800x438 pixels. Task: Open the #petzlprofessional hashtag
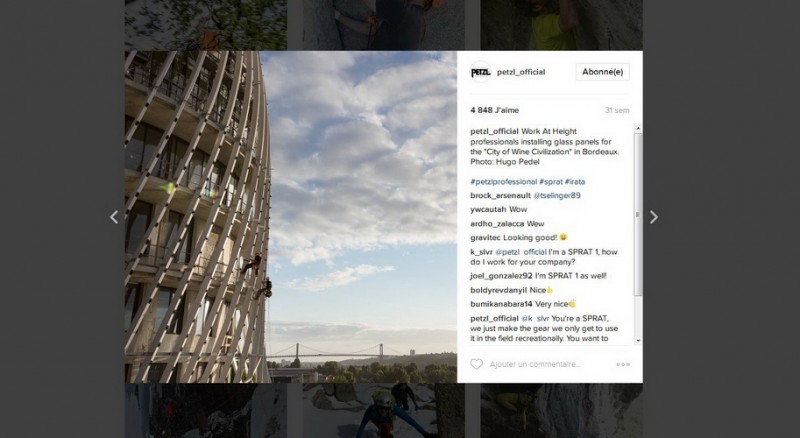click(504, 182)
